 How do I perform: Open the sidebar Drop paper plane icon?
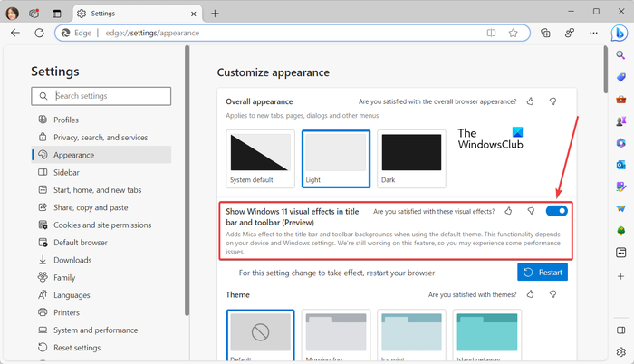coord(621,208)
